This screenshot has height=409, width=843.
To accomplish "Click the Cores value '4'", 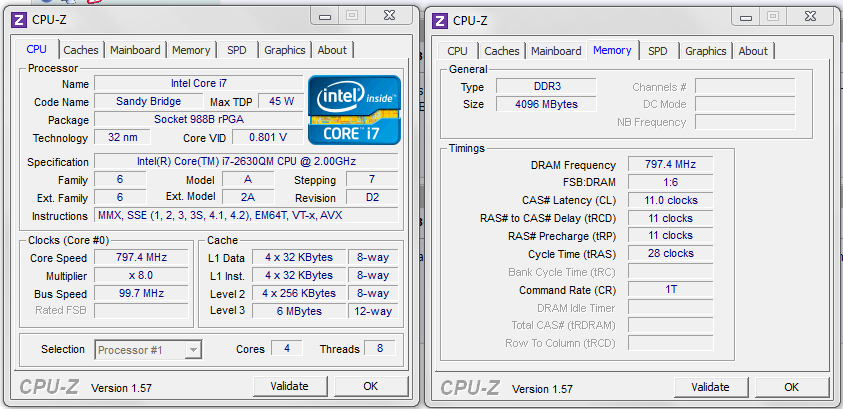I will point(287,348).
